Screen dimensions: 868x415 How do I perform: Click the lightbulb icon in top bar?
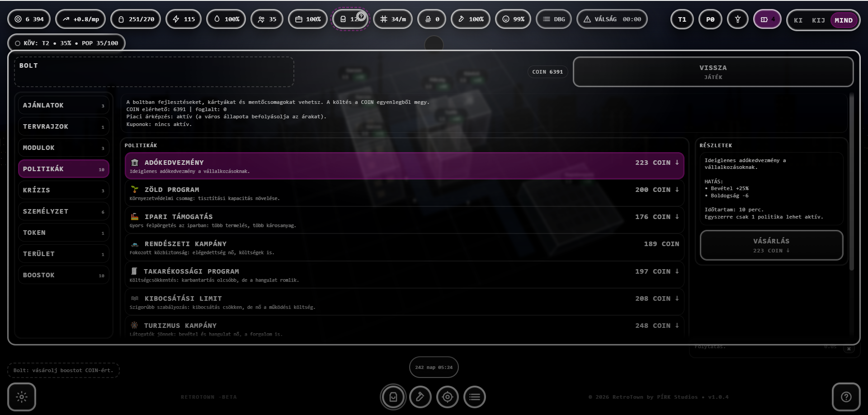(x=738, y=19)
